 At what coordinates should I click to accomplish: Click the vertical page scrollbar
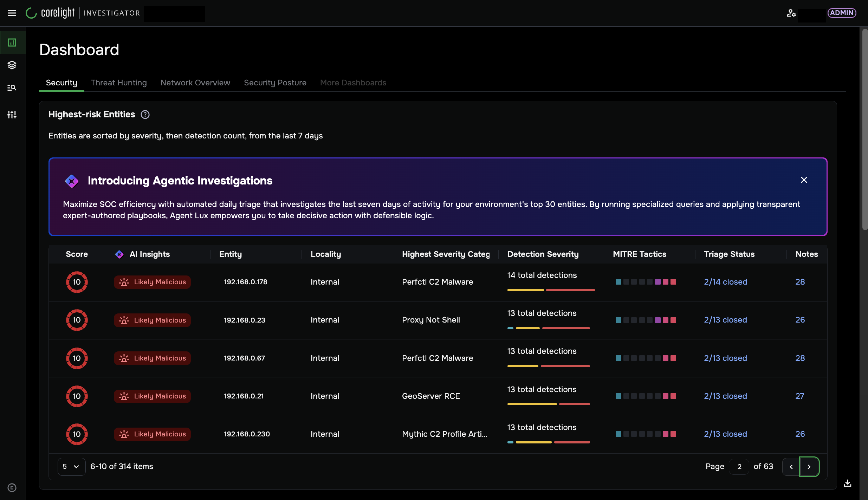pyautogui.click(x=864, y=129)
